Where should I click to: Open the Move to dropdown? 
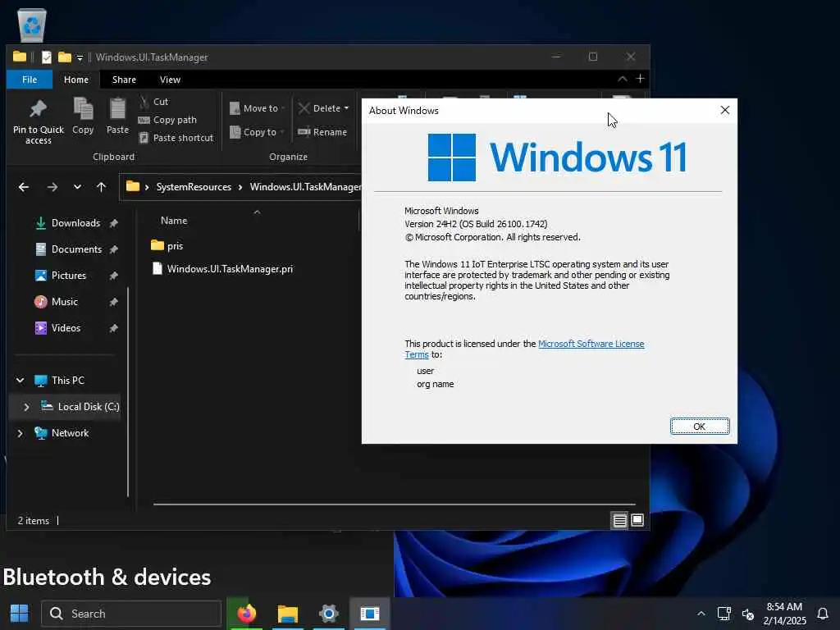click(257, 108)
